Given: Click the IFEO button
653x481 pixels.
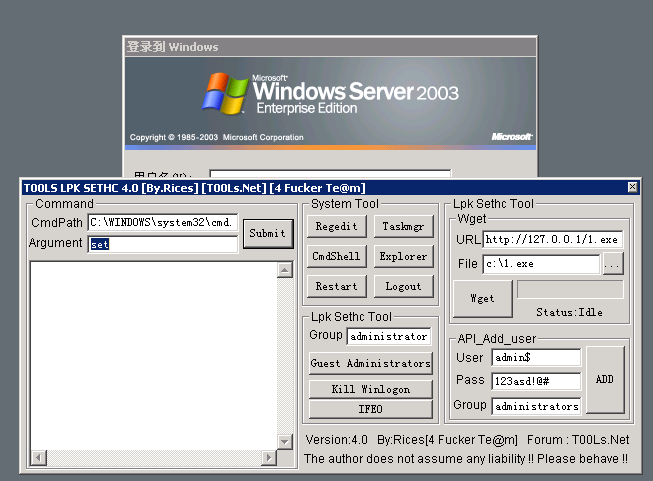Looking at the screenshot, I should pos(370,409).
